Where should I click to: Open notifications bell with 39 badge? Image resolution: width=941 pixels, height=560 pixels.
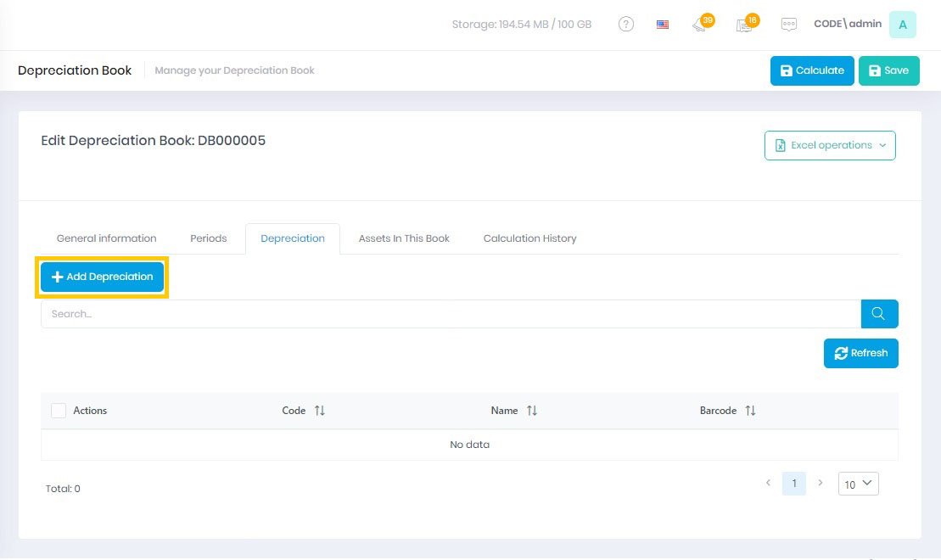pos(701,25)
